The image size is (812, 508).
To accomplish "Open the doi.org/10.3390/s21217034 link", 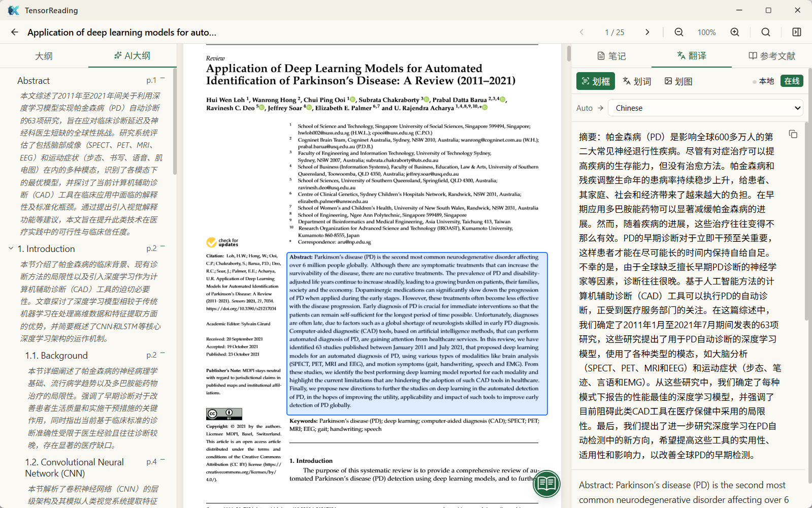I will click(241, 308).
